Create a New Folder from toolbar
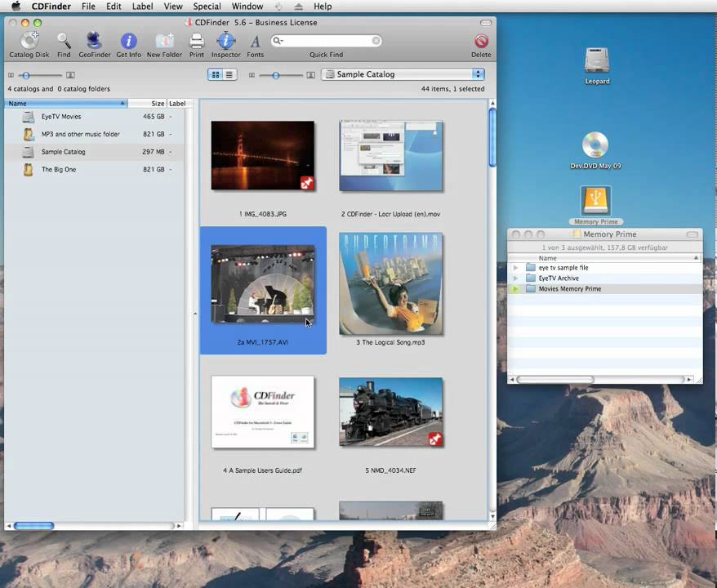717x588 pixels. coord(164,41)
